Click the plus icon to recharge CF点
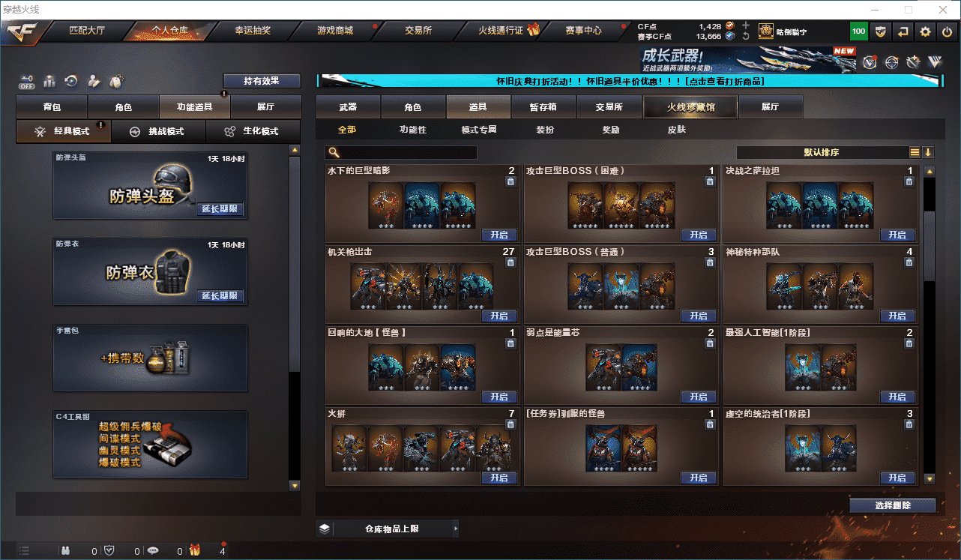Viewport: 961px width, 560px height. 745,25
